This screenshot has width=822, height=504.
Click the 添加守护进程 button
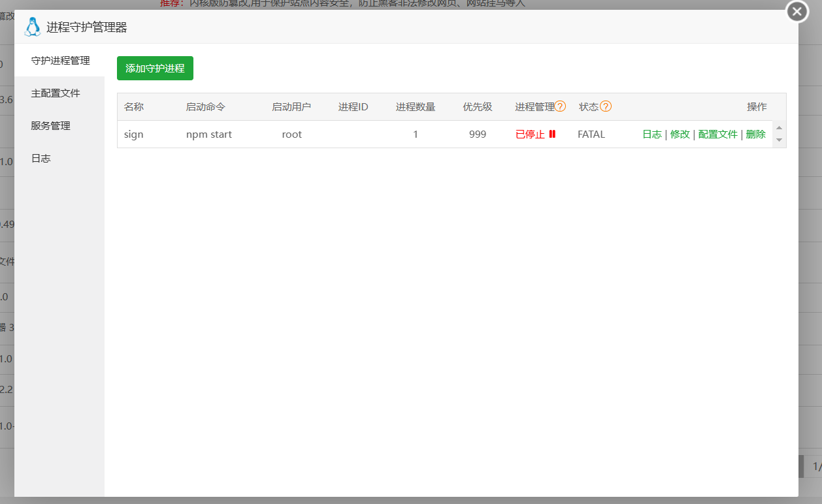[155, 68]
